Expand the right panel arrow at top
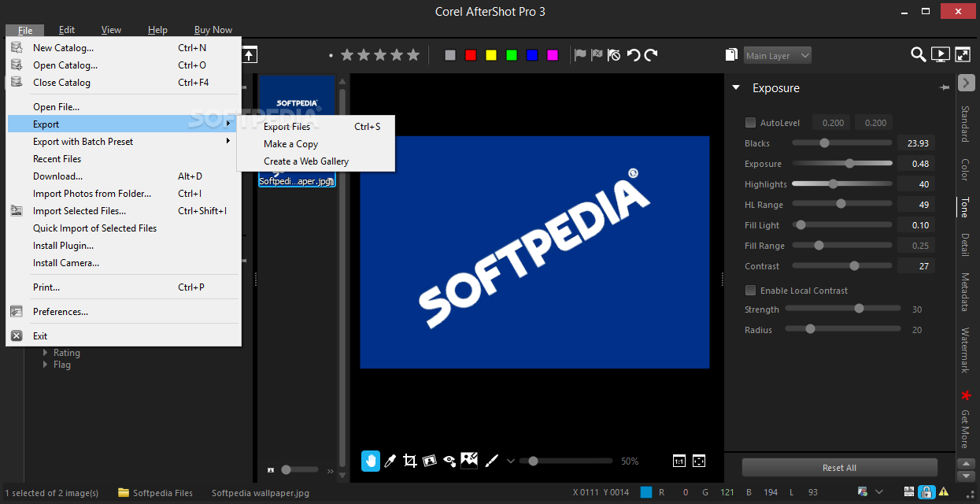 click(x=967, y=82)
